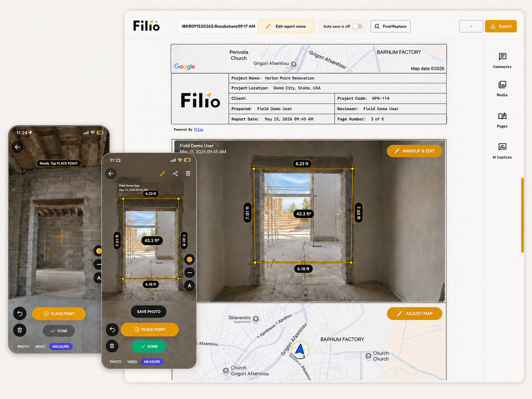The height and width of the screenshot is (399, 532).
Task: Open the Media panel icon
Action: pyautogui.click(x=502, y=89)
